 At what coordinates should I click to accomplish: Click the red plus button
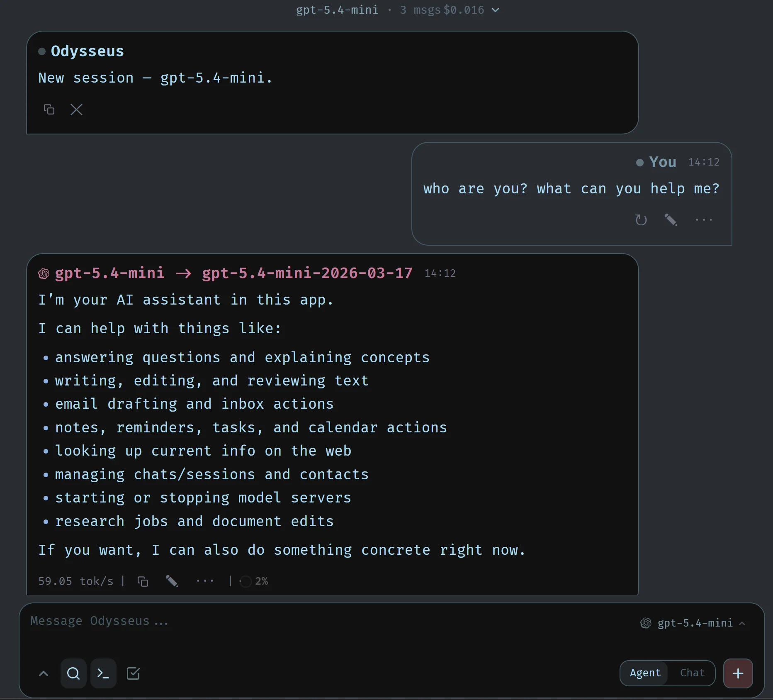pyautogui.click(x=738, y=673)
